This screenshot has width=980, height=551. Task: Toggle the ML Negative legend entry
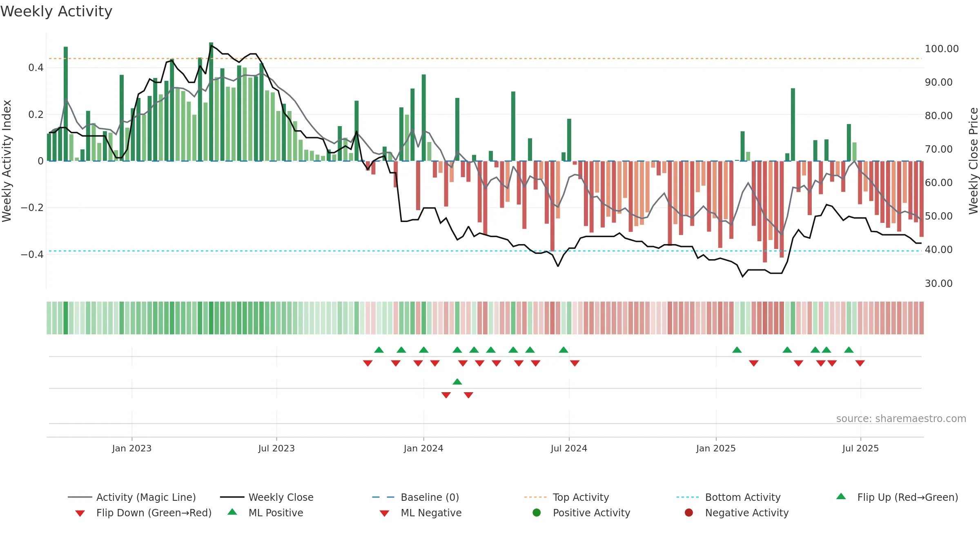420,513
